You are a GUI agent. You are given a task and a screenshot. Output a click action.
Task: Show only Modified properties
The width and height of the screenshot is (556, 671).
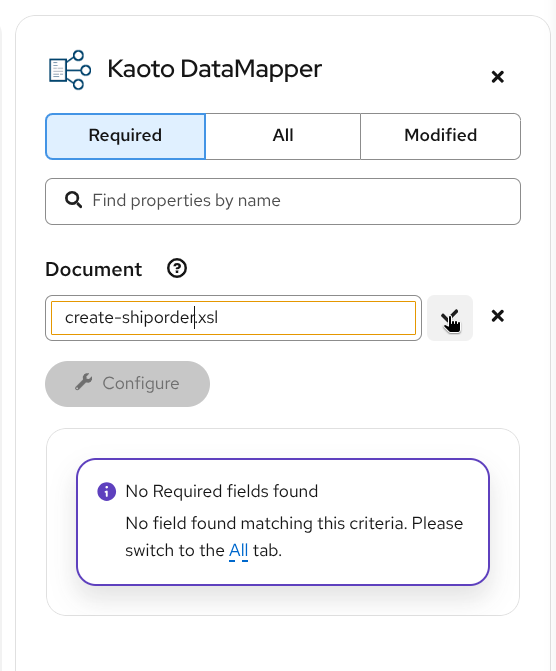(440, 136)
